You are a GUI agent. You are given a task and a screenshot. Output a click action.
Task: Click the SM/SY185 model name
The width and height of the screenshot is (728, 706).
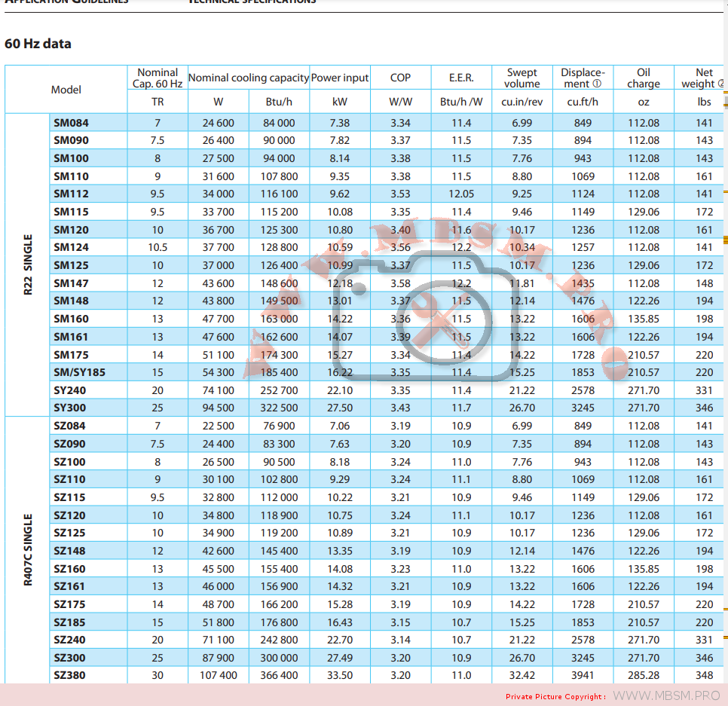click(79, 372)
